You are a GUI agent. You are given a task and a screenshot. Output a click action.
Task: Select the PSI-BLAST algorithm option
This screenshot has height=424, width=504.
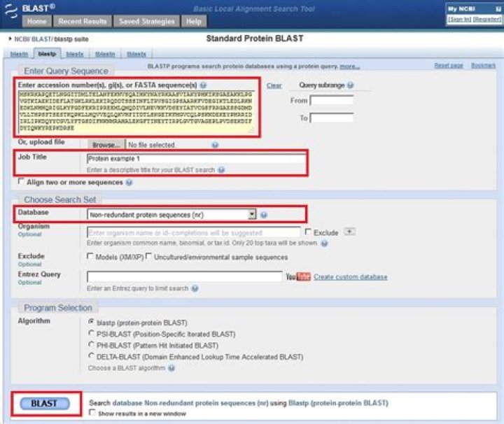[x=91, y=334]
